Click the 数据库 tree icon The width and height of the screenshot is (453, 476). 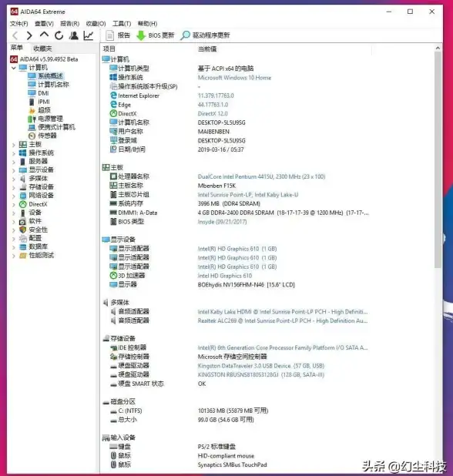23,246
